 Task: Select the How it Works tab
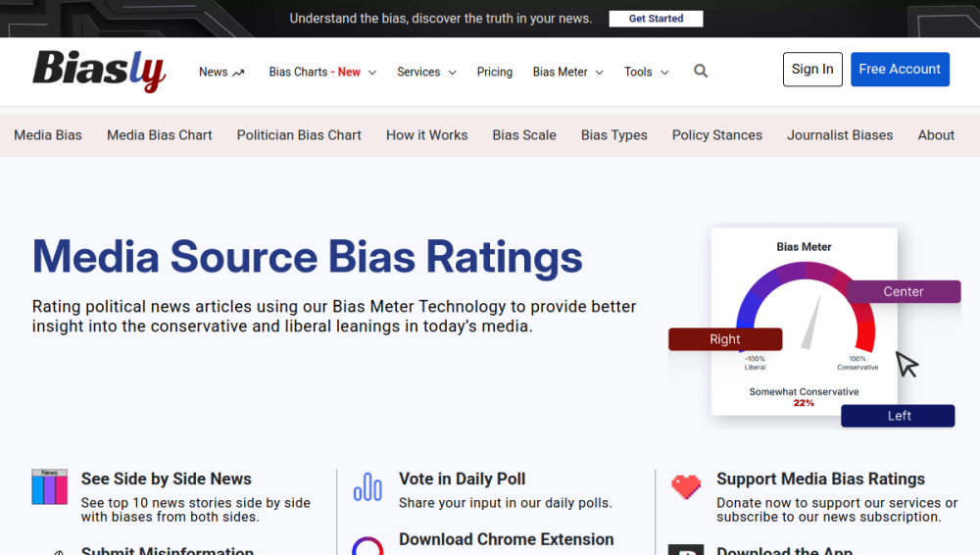click(427, 135)
